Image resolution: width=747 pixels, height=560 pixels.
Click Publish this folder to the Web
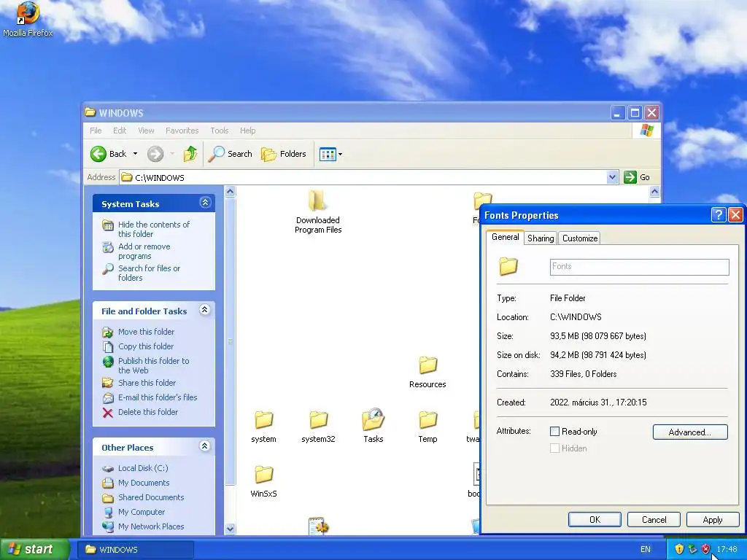[x=153, y=365]
